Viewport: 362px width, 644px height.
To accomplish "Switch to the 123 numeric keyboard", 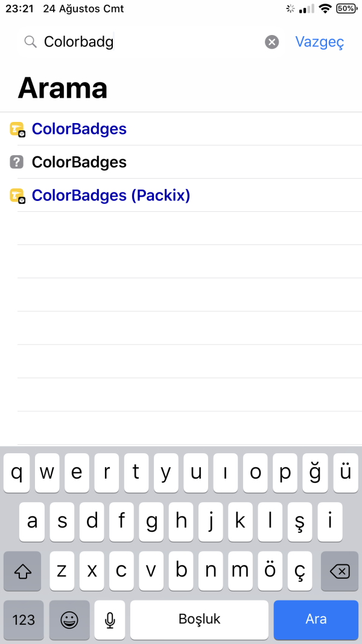I will (x=24, y=619).
